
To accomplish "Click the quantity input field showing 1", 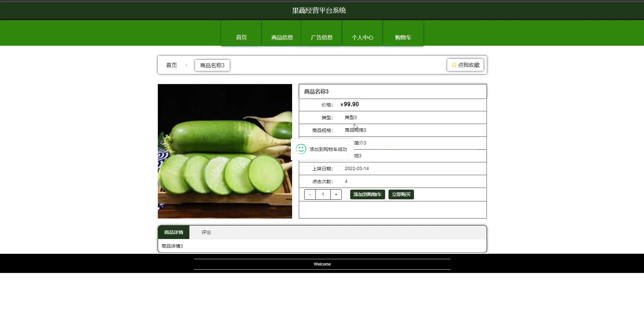I will click(x=323, y=194).
